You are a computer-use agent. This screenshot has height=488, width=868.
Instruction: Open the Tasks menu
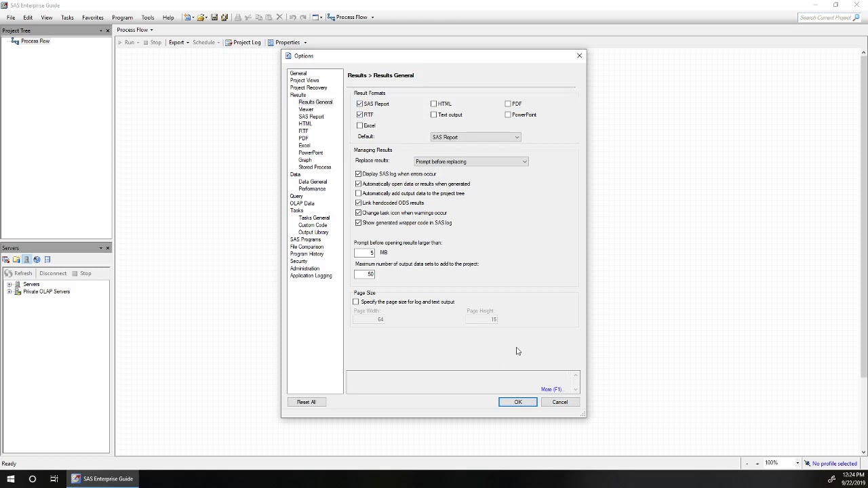coord(67,18)
